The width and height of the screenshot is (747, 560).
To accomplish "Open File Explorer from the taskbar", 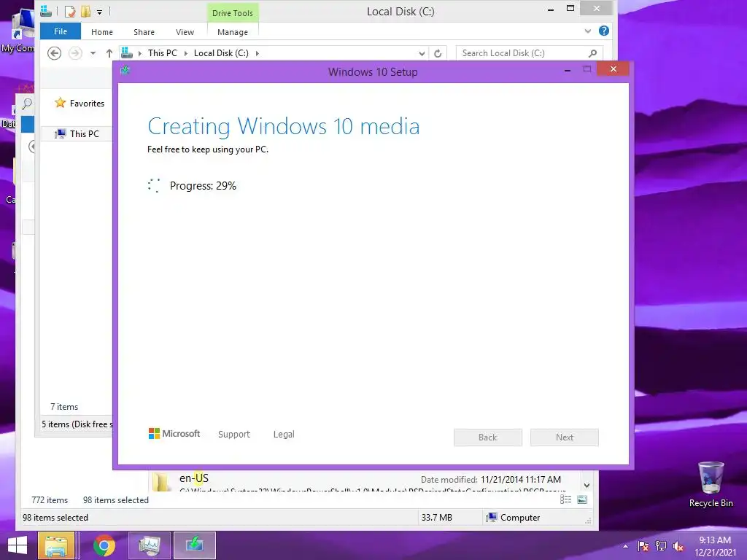I will tap(56, 545).
